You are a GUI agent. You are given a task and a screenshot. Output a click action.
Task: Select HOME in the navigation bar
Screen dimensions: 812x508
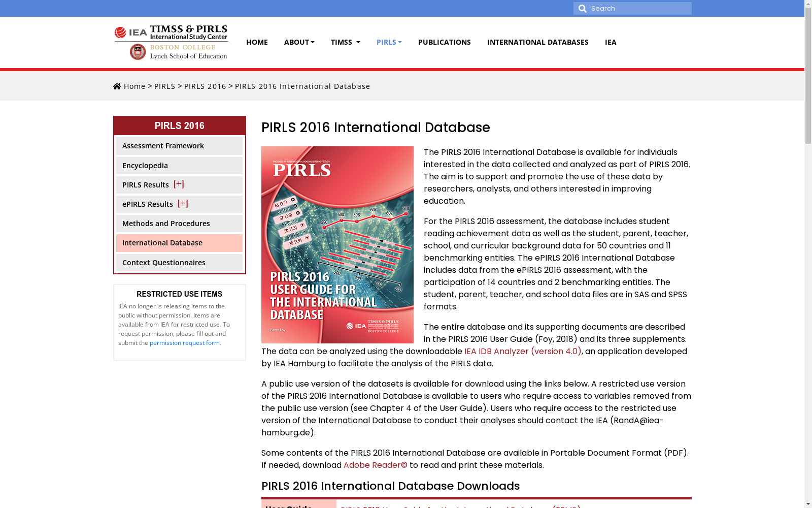pos(257,42)
